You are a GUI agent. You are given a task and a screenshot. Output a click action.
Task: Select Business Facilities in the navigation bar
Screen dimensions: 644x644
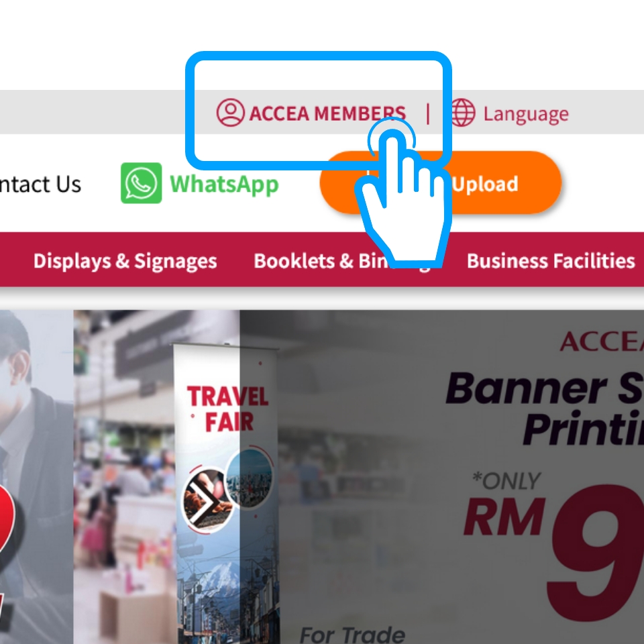pyautogui.click(x=551, y=261)
